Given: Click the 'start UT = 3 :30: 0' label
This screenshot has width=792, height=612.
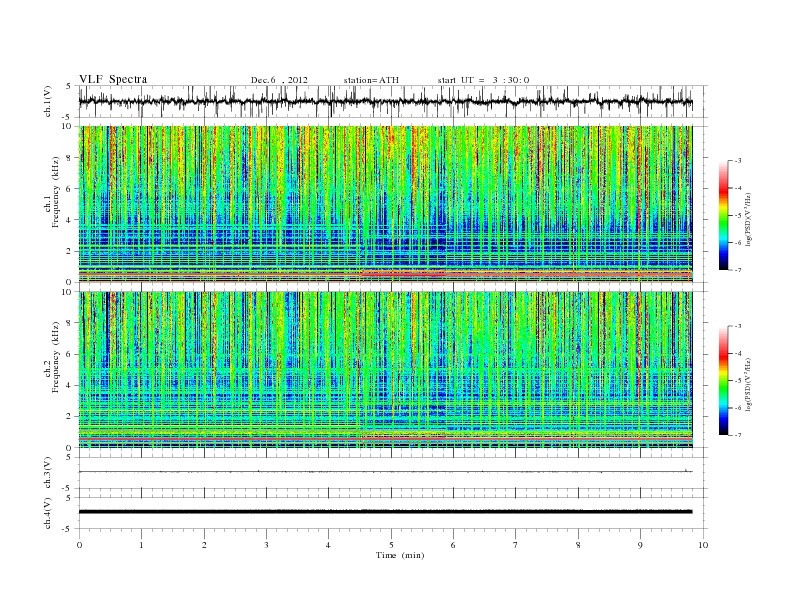Looking at the screenshot, I should 483,80.
